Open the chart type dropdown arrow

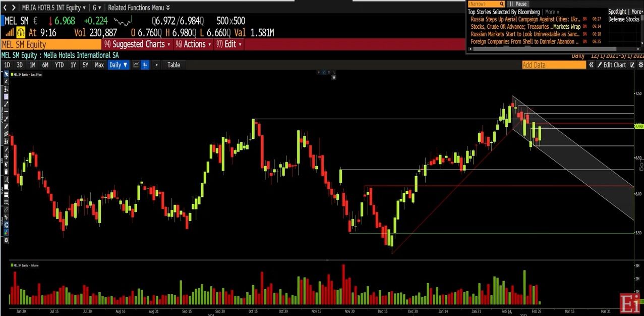[x=156, y=65]
